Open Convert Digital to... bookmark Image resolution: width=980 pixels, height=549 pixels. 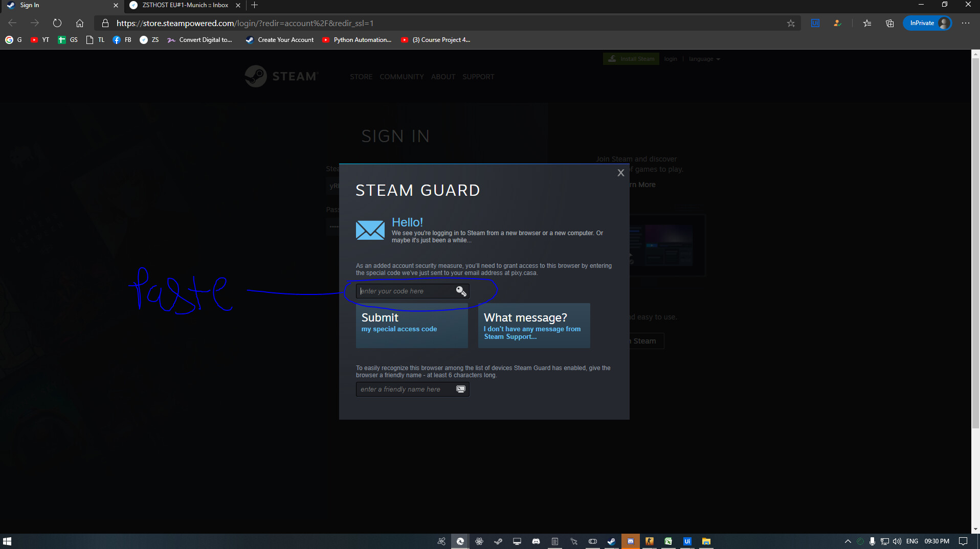pyautogui.click(x=199, y=40)
